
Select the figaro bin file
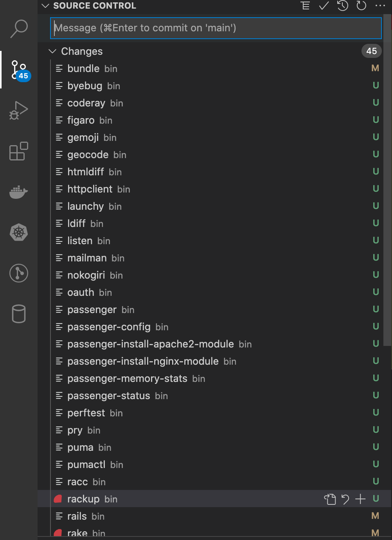[x=214, y=120]
